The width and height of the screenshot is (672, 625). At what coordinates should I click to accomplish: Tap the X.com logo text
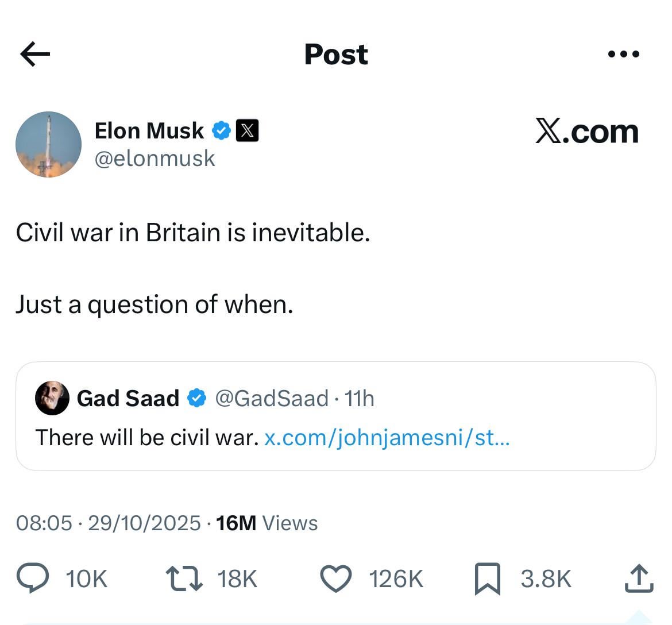coord(586,132)
